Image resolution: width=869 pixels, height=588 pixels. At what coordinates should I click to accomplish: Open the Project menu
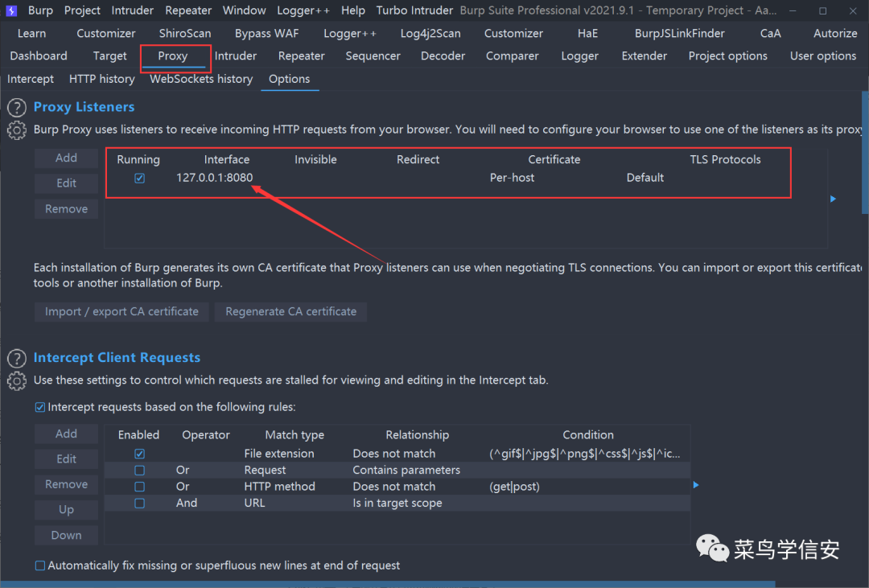pos(82,10)
